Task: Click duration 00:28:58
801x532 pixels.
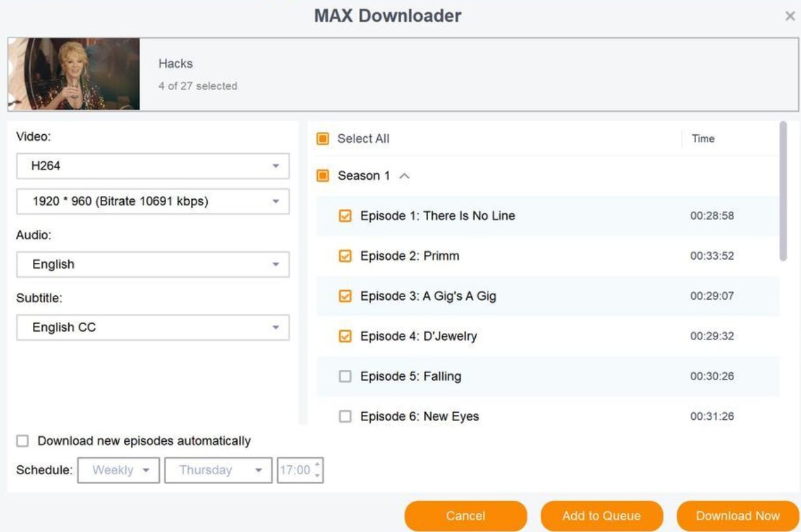Action: pos(712,216)
